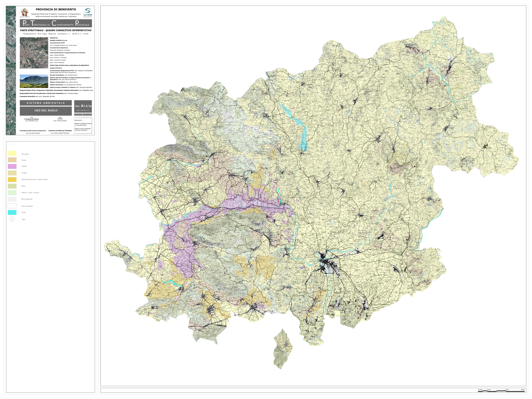Click the green mountain landscape photo

[x=34, y=81]
